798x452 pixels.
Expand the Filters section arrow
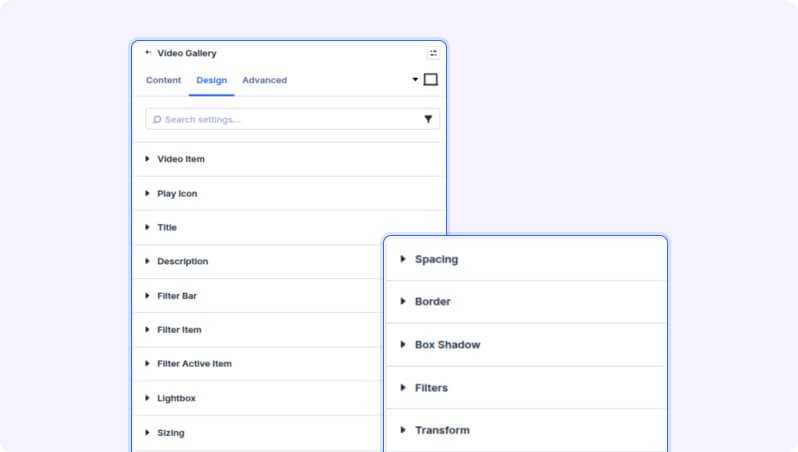[403, 388]
